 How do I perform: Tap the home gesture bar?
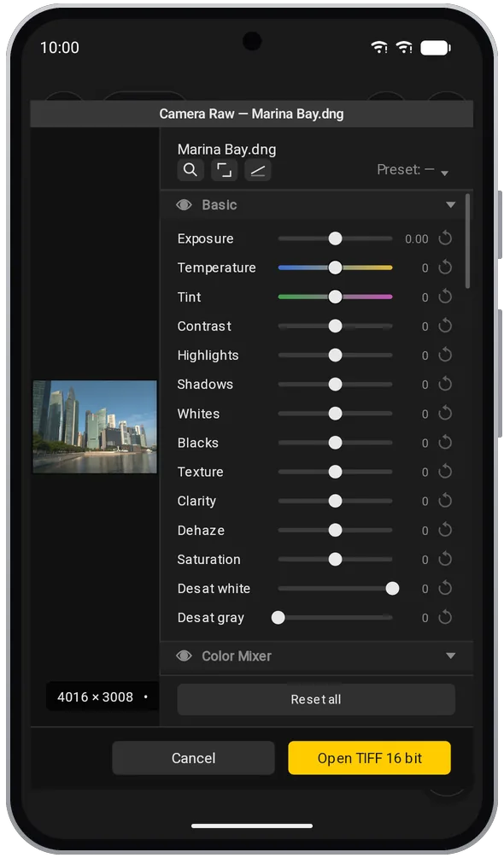(x=252, y=826)
